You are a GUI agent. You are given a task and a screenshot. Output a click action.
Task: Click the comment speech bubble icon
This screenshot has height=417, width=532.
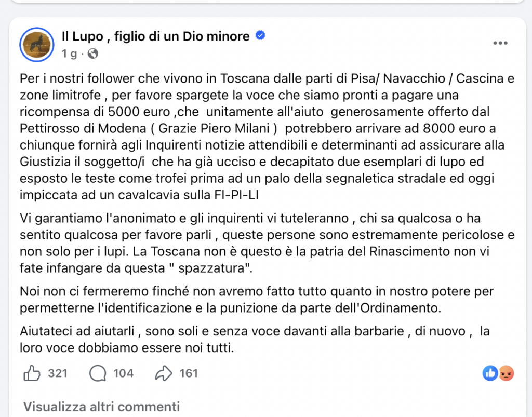click(x=98, y=373)
